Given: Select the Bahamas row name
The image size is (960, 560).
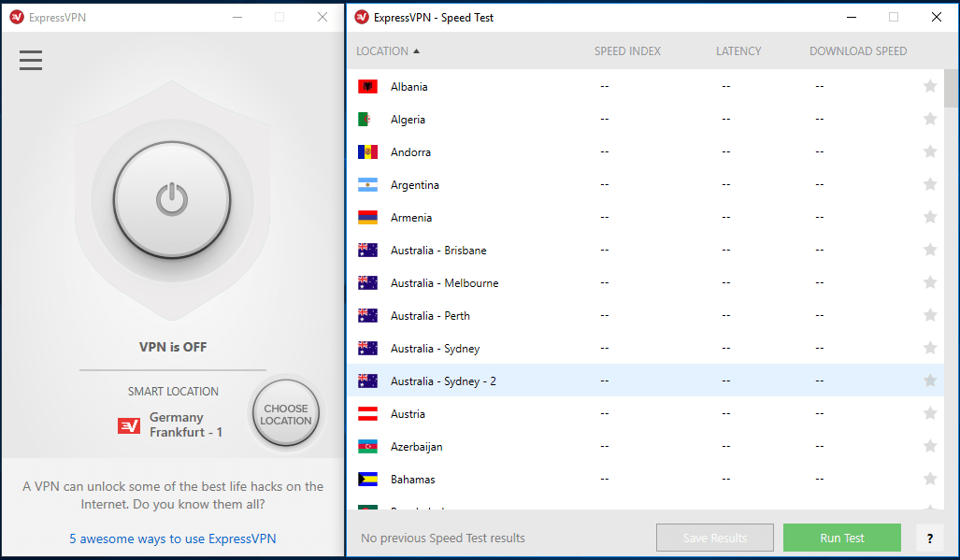Looking at the screenshot, I should click(x=412, y=480).
